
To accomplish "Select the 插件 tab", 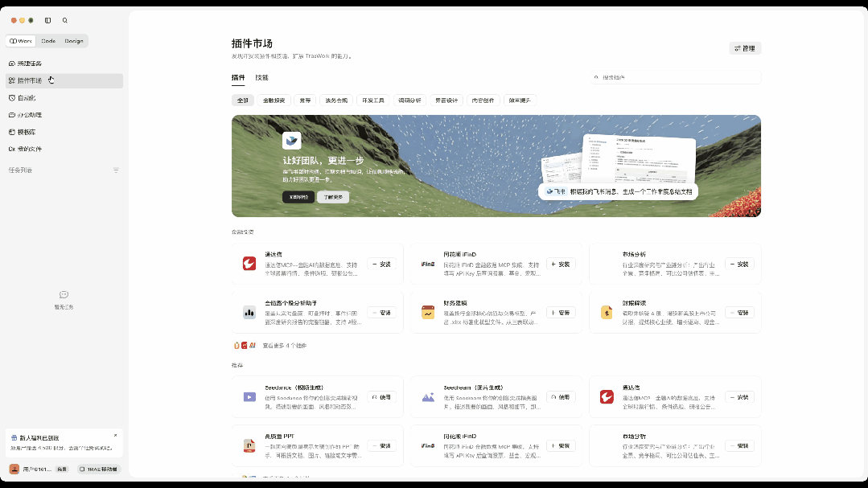I will click(238, 78).
